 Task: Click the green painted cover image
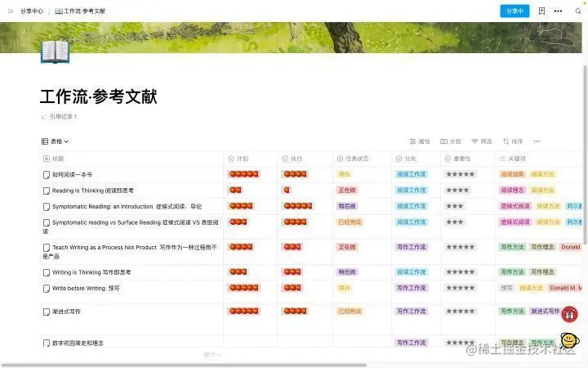pos(291,38)
